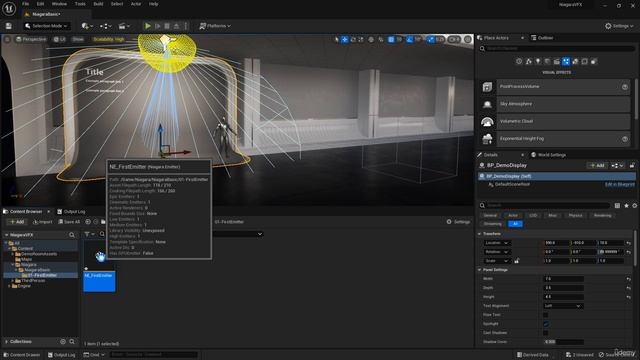Viewport: 640px width, 360px height.
Task: Toggle surface snapping icon in viewport
Action: tap(381, 39)
